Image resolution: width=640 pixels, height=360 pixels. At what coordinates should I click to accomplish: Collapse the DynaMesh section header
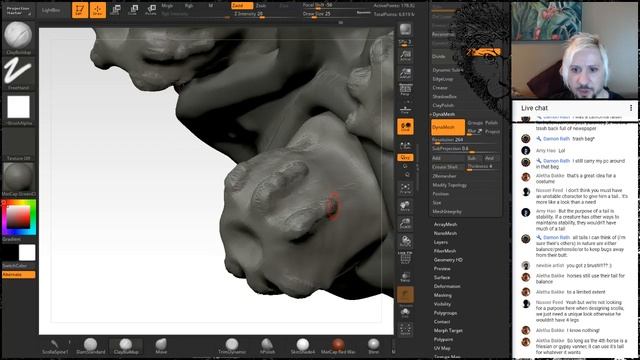coord(444,114)
